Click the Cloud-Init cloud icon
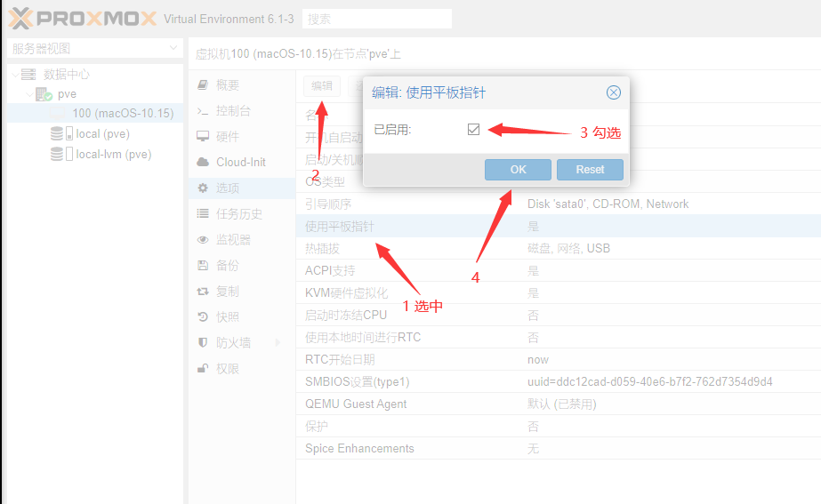821x504 pixels. pos(202,163)
